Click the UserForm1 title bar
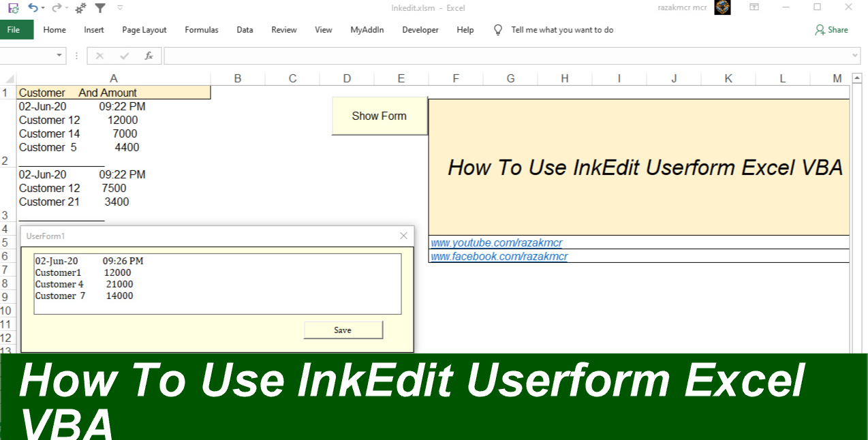The width and height of the screenshot is (868, 440). tap(217, 236)
